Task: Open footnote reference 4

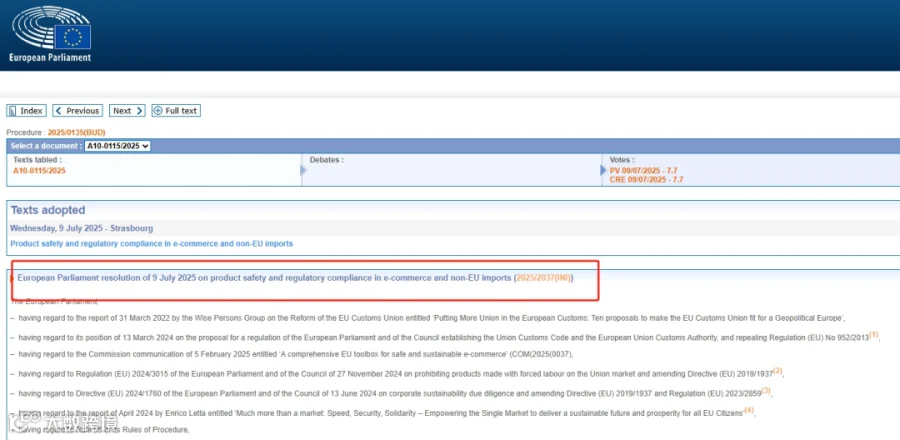Action: 749,410
